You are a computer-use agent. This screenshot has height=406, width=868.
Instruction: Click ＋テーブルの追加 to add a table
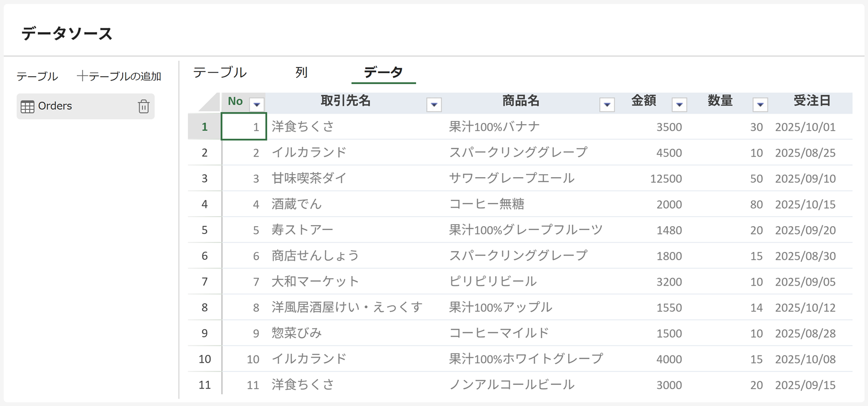(x=119, y=76)
